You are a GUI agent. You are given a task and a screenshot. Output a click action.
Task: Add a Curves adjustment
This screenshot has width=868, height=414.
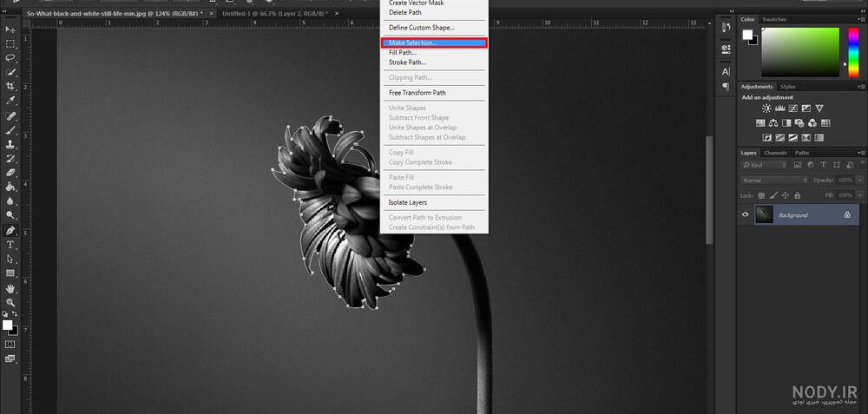coord(792,108)
